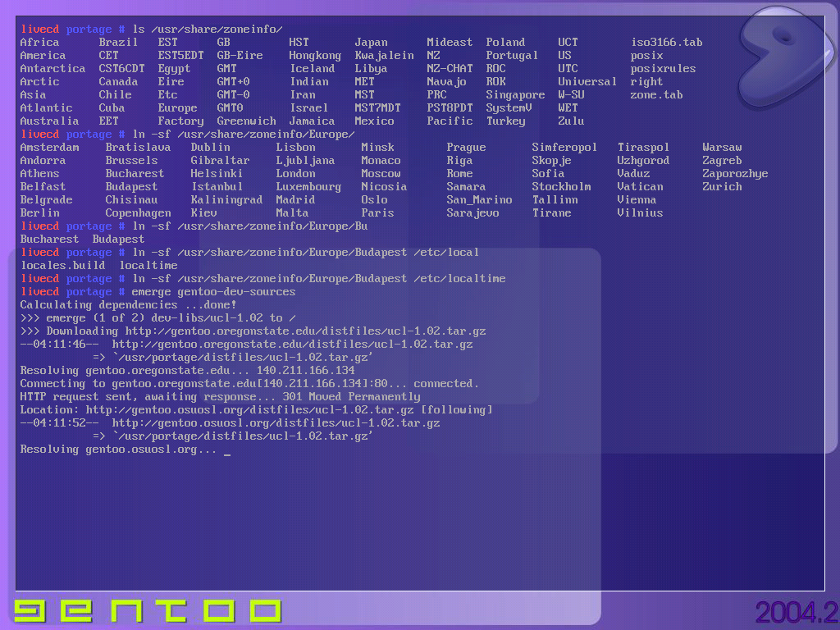Click the Singapore zoneinfo entry

click(x=515, y=95)
